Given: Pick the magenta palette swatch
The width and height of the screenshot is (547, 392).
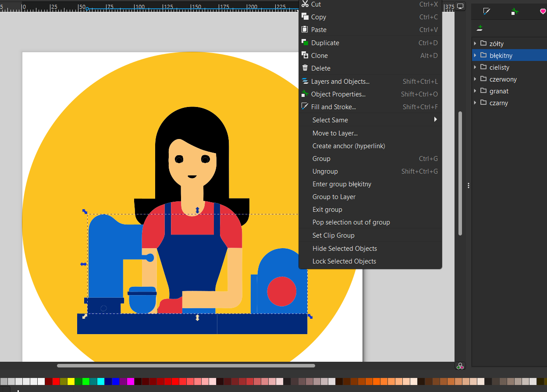Looking at the screenshot, I should coord(131,381).
